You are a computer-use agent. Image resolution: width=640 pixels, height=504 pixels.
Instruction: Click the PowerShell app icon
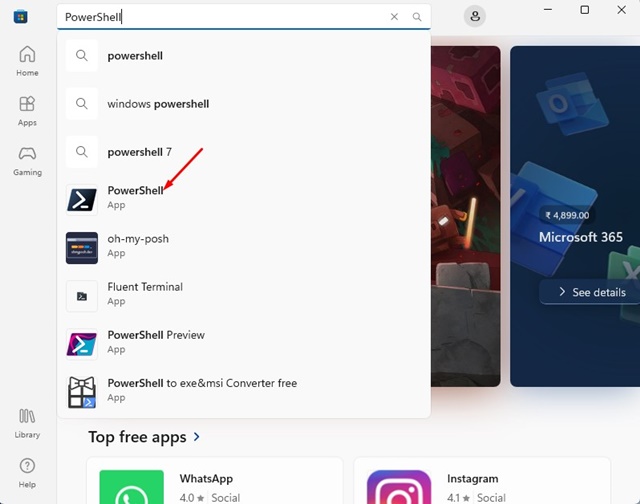click(x=82, y=200)
